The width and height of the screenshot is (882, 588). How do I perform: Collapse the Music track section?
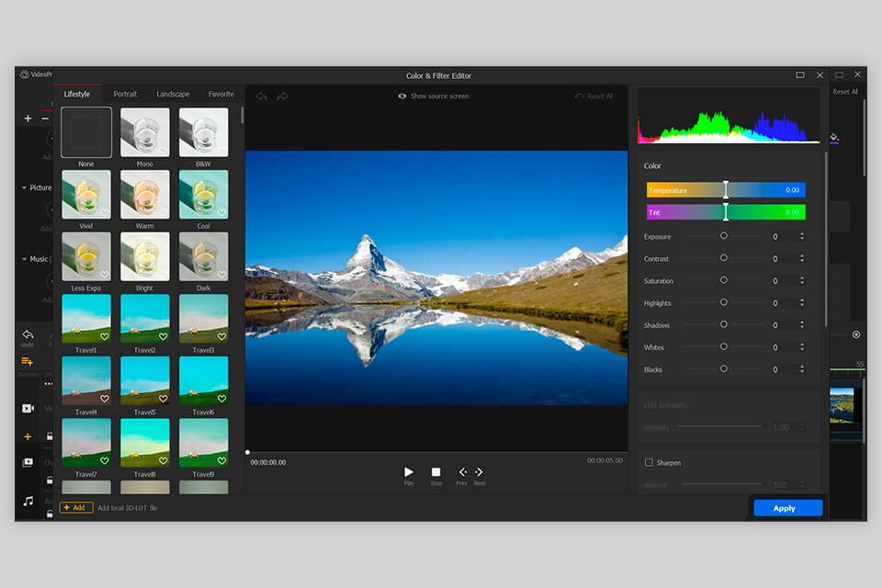pos(24,259)
